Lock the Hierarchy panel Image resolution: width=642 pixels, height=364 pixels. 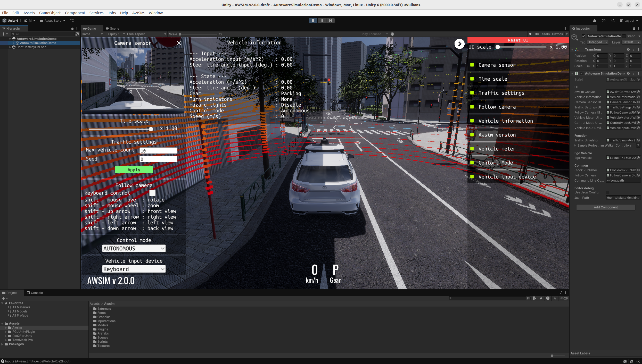click(x=72, y=28)
